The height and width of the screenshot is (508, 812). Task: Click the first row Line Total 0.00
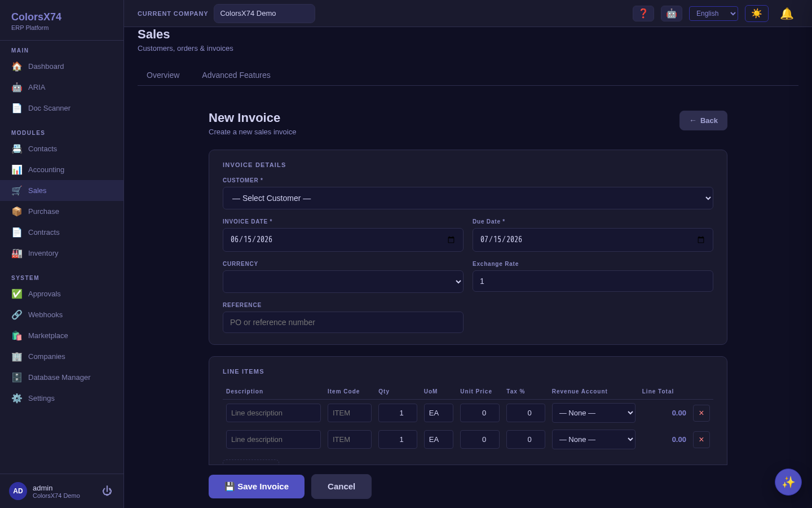679,413
